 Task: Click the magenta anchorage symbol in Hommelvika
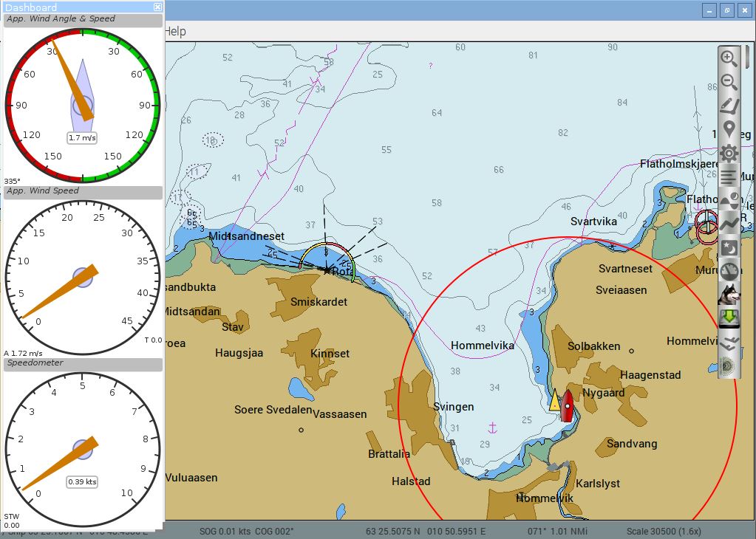pyautogui.click(x=492, y=427)
